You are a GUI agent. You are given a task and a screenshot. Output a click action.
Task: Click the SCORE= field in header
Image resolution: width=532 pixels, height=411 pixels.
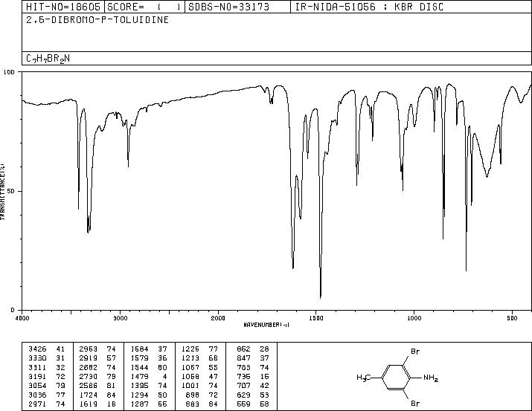pos(144,7)
